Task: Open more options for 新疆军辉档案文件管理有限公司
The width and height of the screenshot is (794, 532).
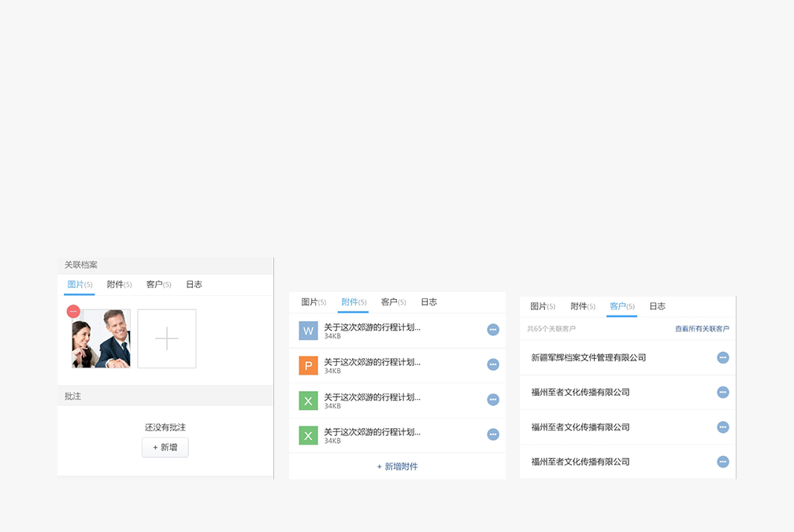Action: click(723, 357)
